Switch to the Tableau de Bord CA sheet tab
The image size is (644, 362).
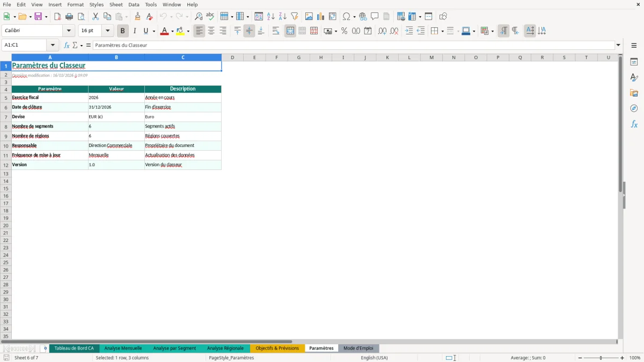pyautogui.click(x=74, y=348)
